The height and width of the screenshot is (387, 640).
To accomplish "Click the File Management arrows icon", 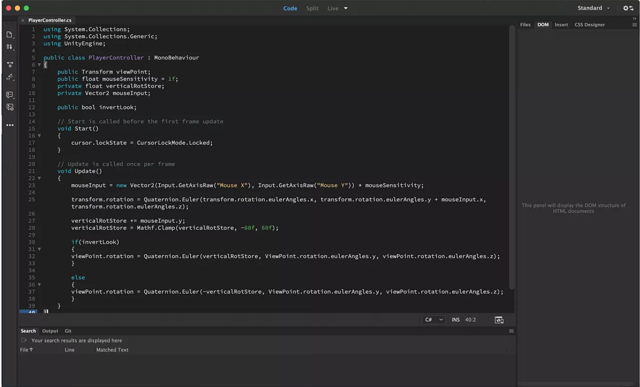I will tap(9, 47).
